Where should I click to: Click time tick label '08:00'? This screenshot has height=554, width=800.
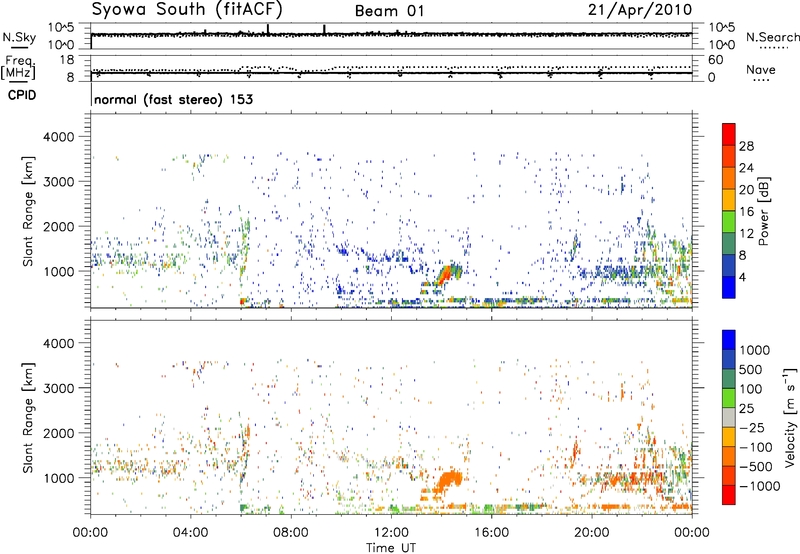click(291, 533)
